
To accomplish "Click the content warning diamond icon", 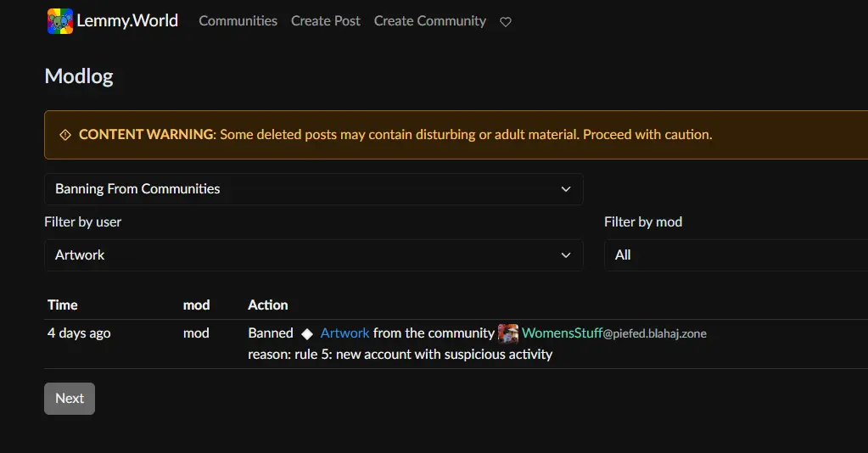I will pyautogui.click(x=65, y=135).
